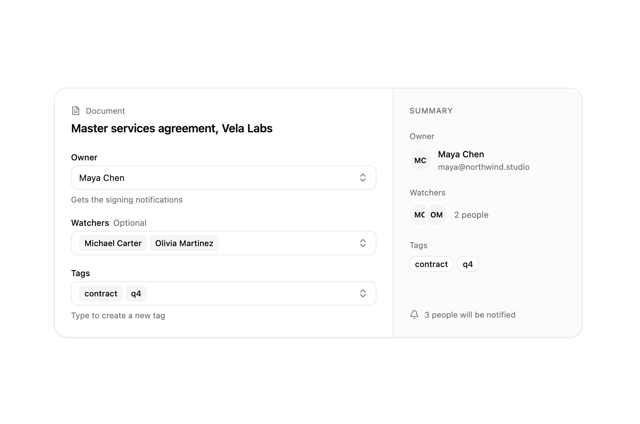Expand the Tags selector chevron
Image resolution: width=640 pixels, height=424 pixels.
[362, 293]
